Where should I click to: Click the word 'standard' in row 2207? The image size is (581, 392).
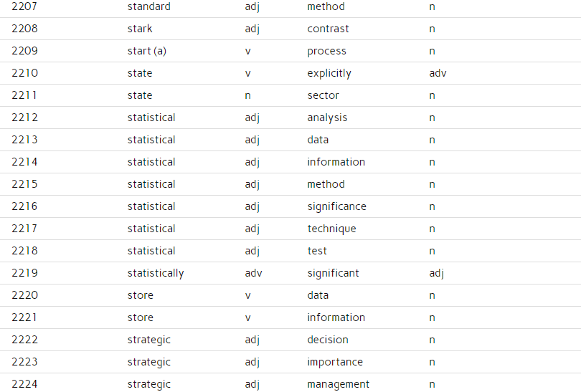pos(149,6)
